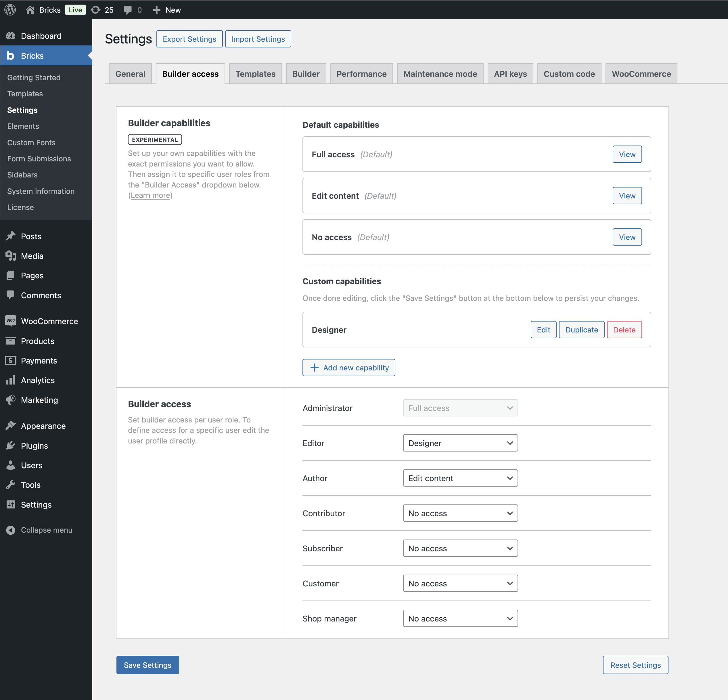Open the Shop manager access dropdown
Screen dimensions: 728x700
(460, 619)
